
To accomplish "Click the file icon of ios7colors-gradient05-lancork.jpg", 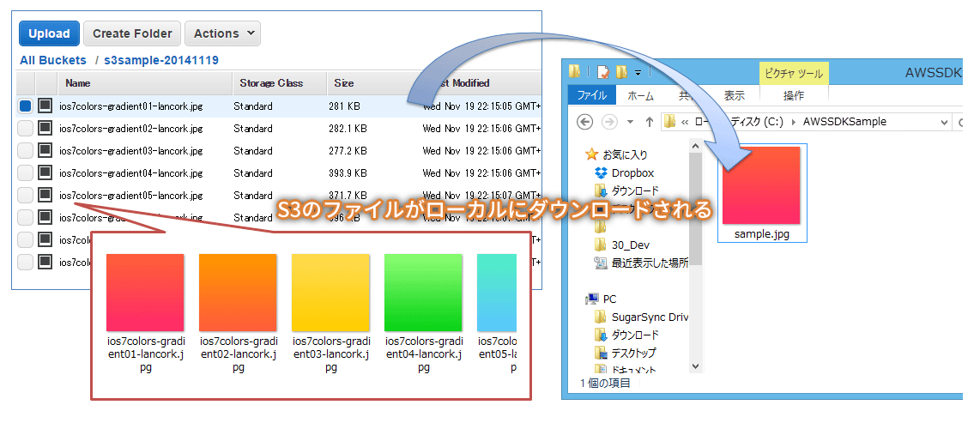I will 45,196.
